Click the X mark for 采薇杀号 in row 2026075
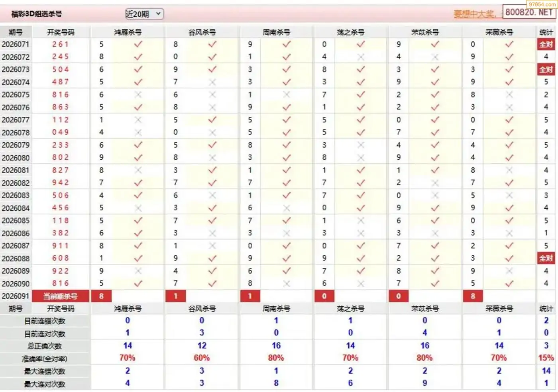Screen dimensions: 558x392 (x=509, y=95)
